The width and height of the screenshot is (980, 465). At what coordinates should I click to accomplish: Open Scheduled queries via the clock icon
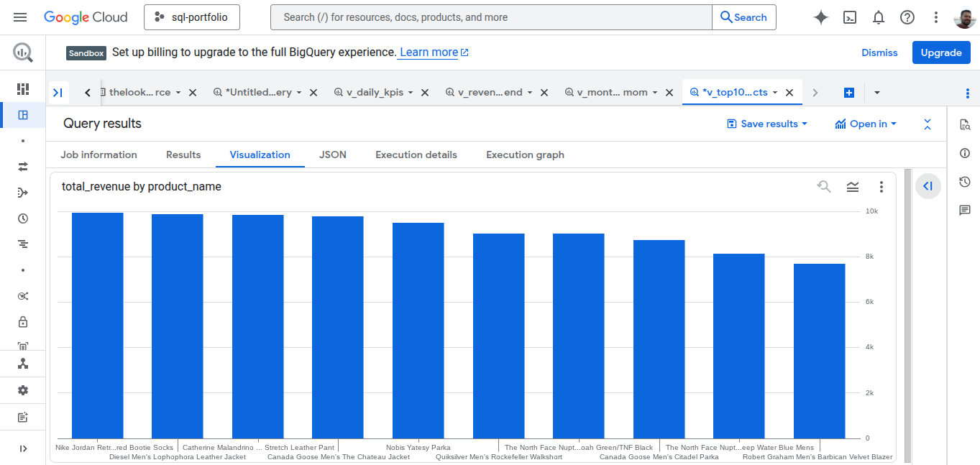coord(22,218)
